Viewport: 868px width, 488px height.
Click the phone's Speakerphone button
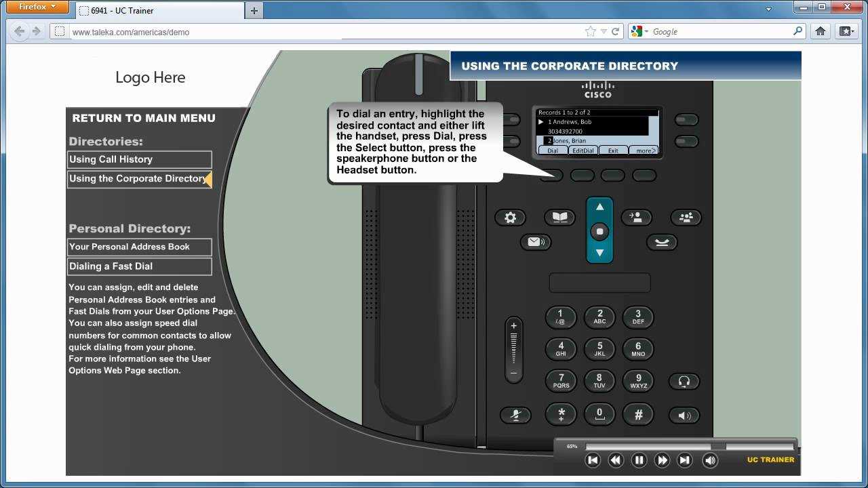(x=684, y=415)
